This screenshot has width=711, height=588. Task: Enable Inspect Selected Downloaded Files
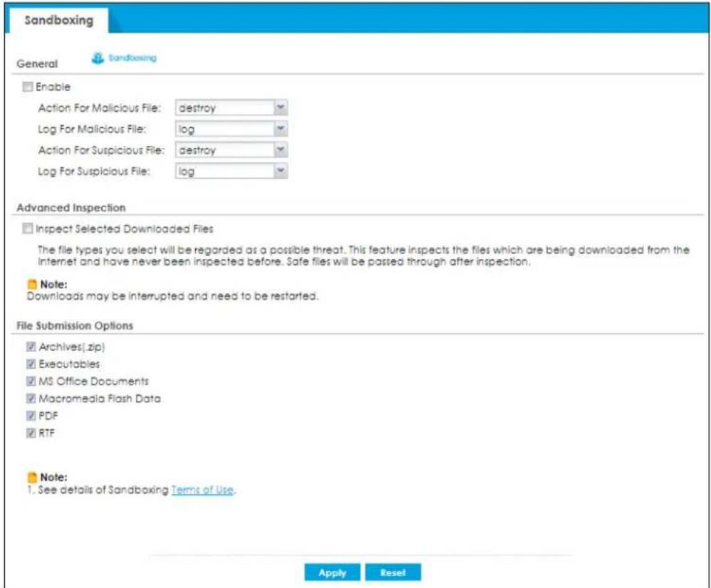point(28,229)
